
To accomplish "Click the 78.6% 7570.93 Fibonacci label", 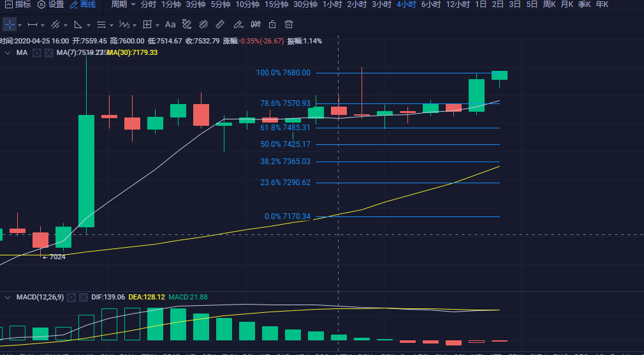I will 286,103.
